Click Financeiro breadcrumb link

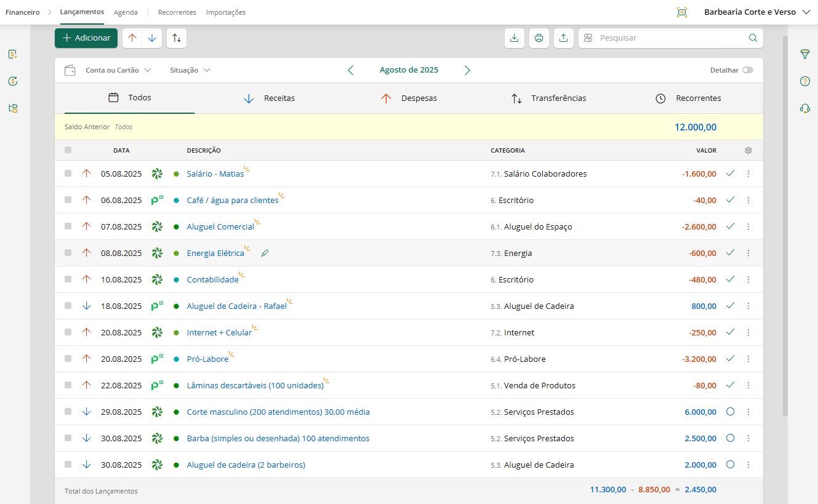(x=23, y=12)
